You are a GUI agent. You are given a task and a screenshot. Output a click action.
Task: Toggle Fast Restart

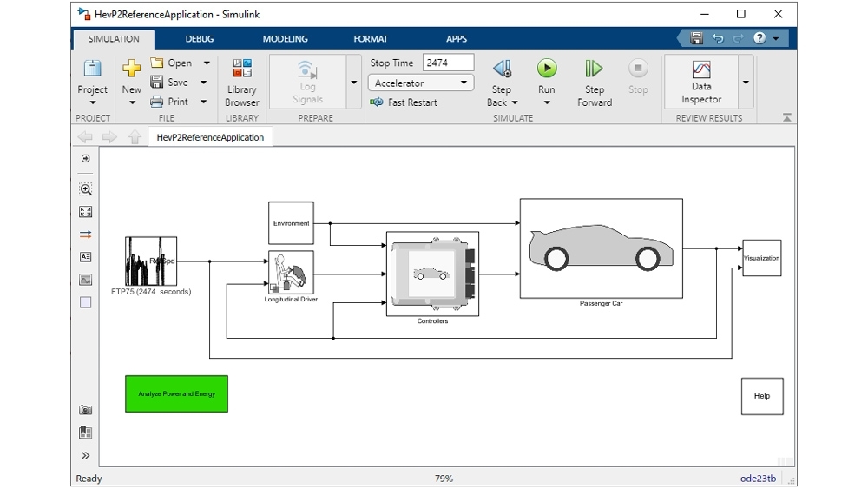tap(404, 102)
